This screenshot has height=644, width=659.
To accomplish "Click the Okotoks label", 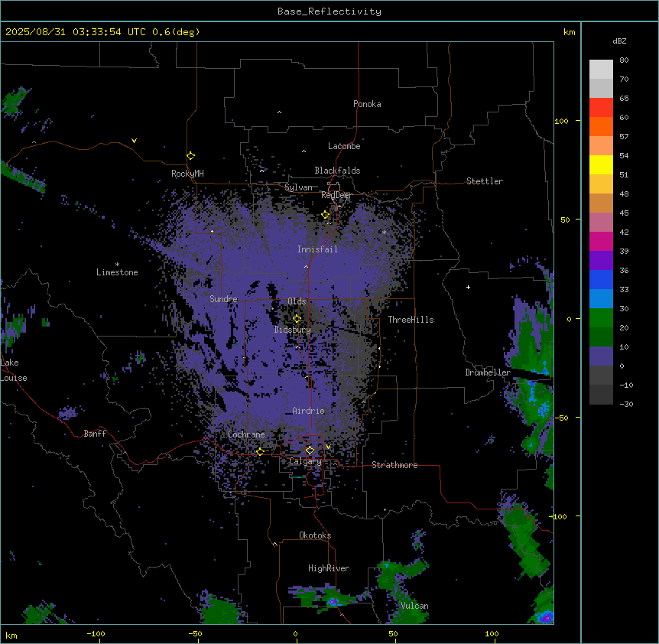I will [x=315, y=535].
